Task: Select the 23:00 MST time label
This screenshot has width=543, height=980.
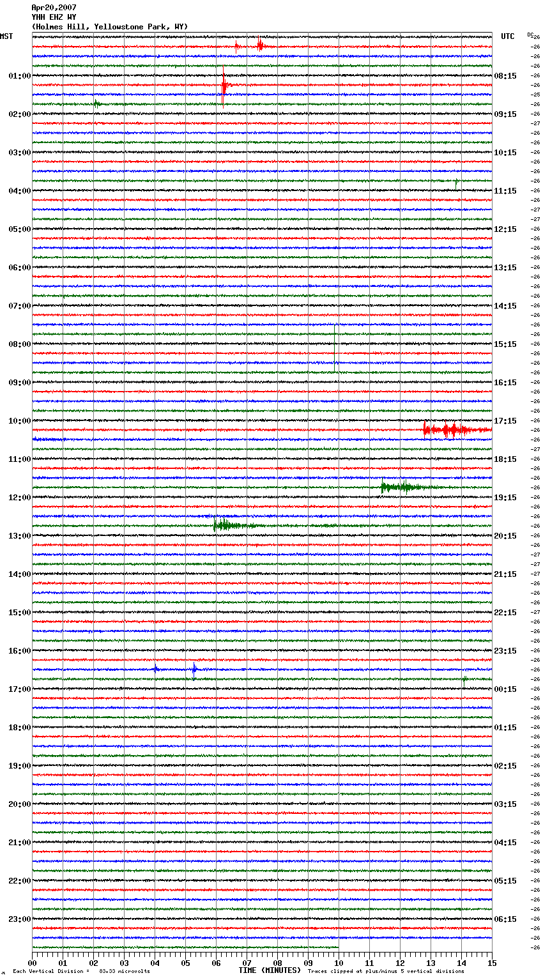Action: [x=20, y=919]
